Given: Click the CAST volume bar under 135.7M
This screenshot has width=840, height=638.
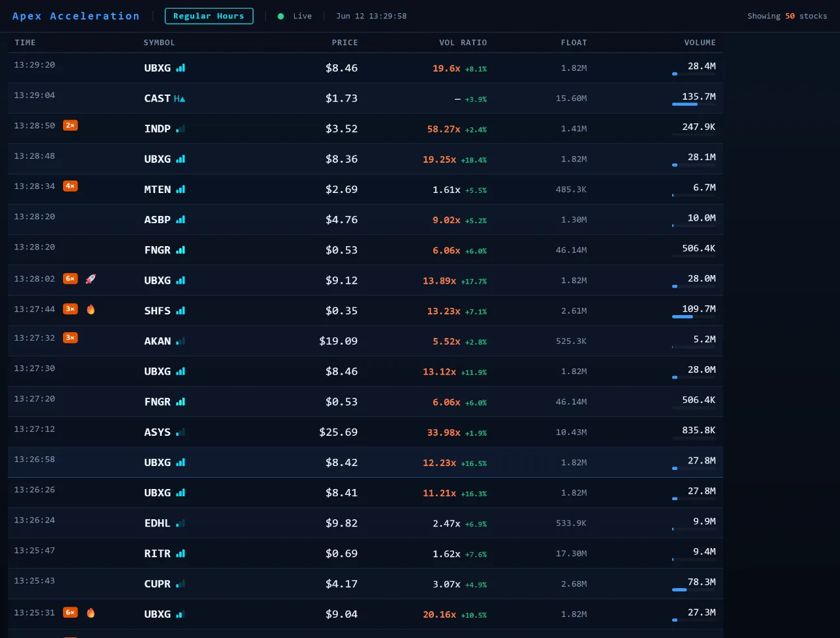Looking at the screenshot, I should click(694, 104).
